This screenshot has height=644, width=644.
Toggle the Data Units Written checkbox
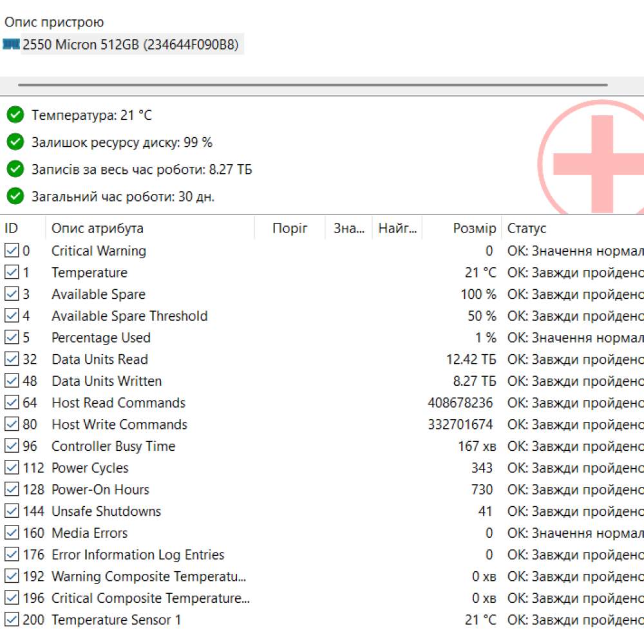tap(12, 381)
